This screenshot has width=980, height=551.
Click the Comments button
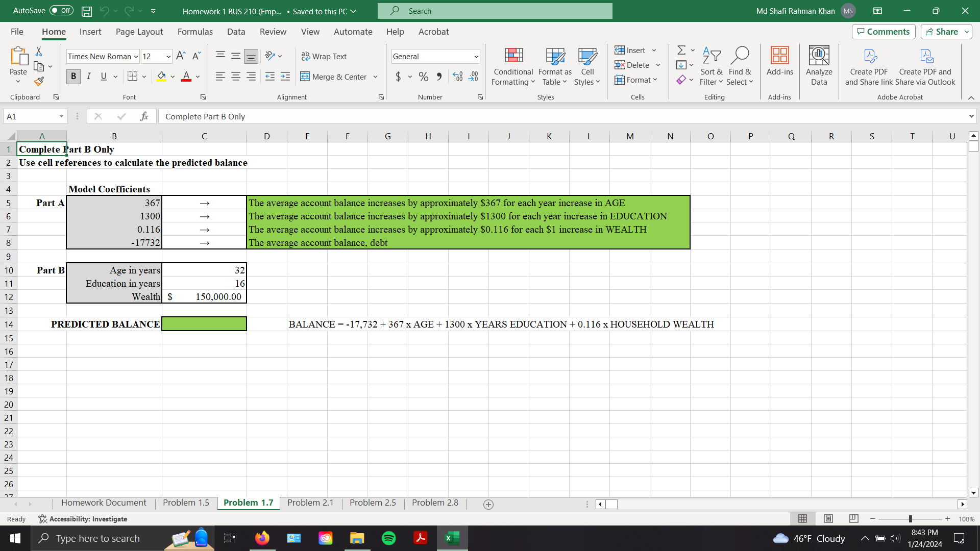point(883,31)
